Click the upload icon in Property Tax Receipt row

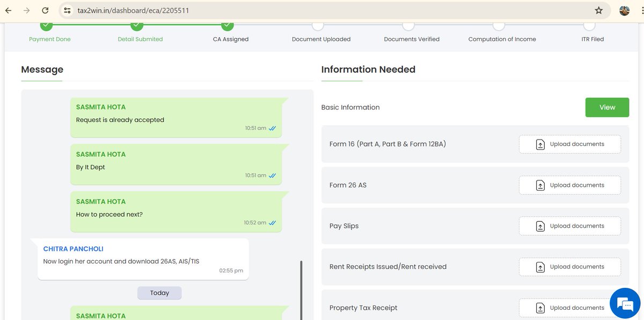tap(540, 308)
